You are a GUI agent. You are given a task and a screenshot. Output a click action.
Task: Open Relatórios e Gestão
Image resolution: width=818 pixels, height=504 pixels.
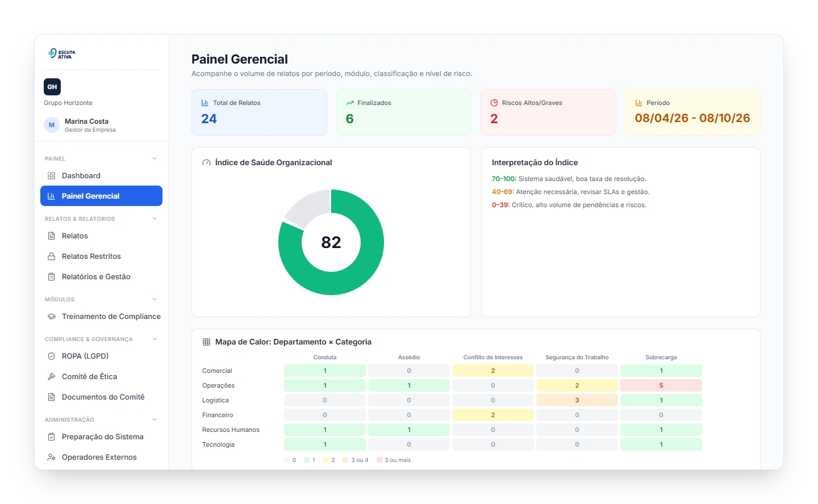(x=101, y=277)
